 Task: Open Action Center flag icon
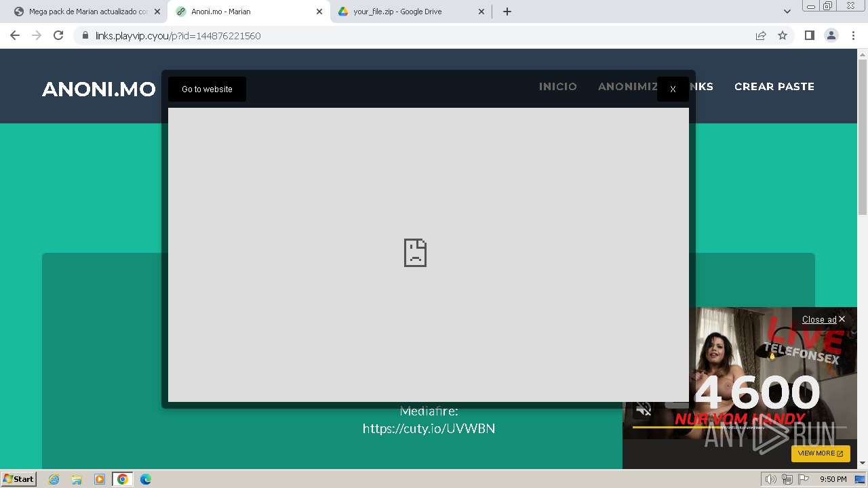click(804, 479)
